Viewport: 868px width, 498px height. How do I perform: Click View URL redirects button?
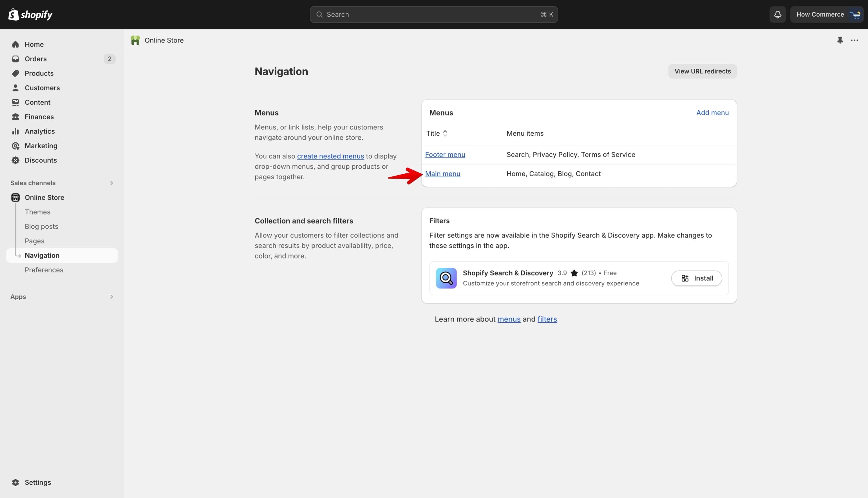(702, 71)
